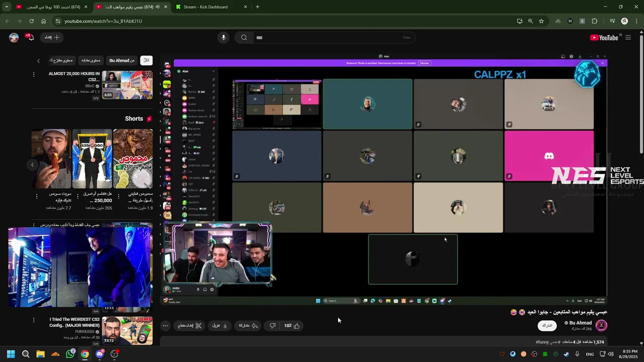644x362 pixels.
Task: Open Discord from the taskbar
Action: pyautogui.click(x=100, y=354)
